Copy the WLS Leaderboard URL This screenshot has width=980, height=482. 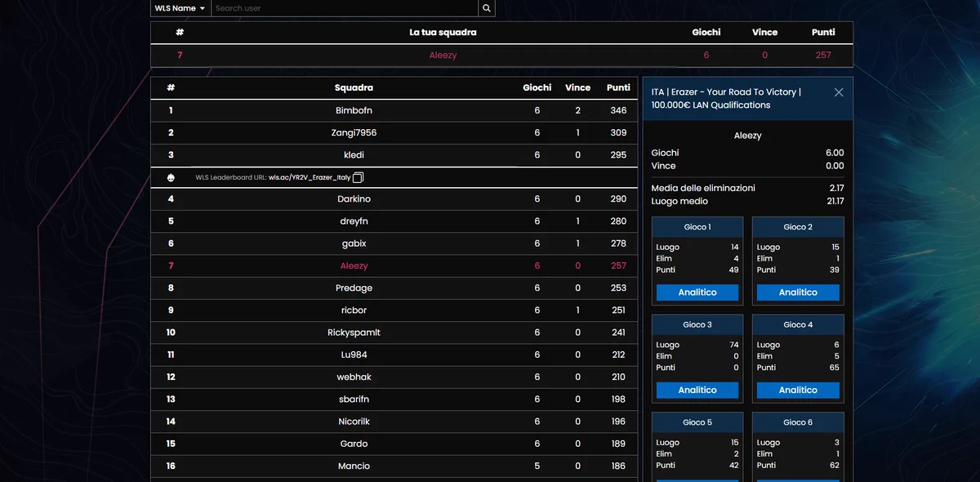coord(358,177)
